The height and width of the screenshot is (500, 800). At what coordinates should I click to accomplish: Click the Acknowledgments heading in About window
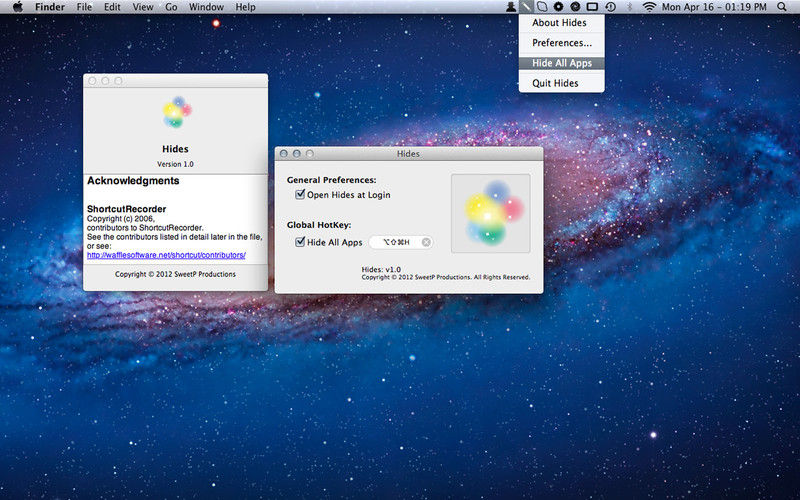[x=133, y=181]
